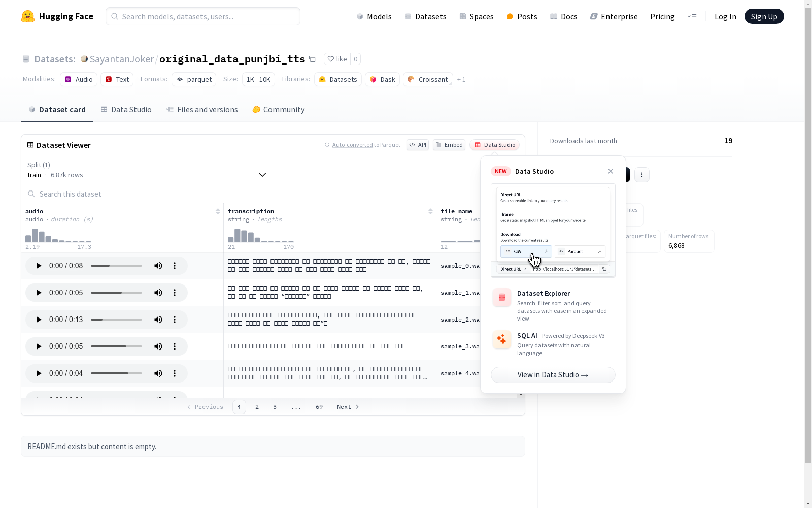The height and width of the screenshot is (508, 812).
Task: Mute the 0:13 audio player
Action: (158, 320)
